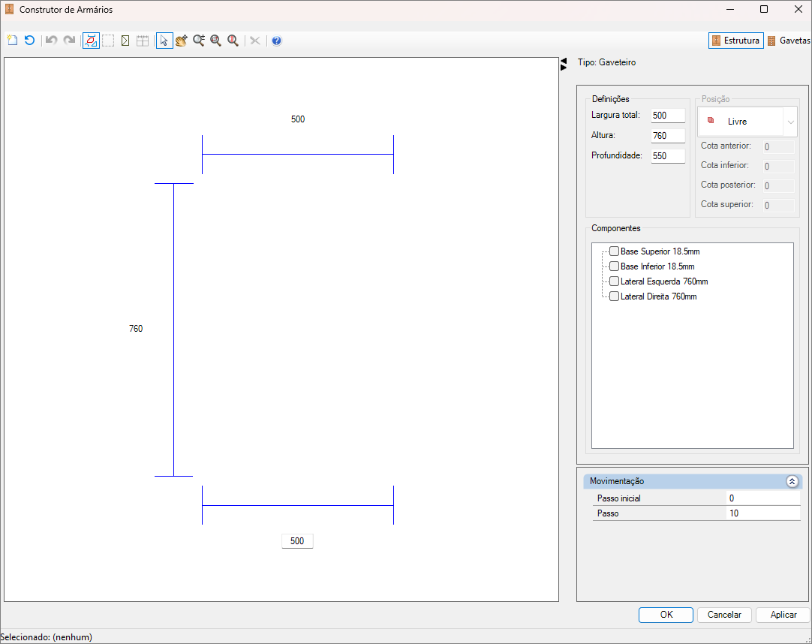The height and width of the screenshot is (644, 812).
Task: Toggle the show dimensions toolbar icon
Action: [x=91, y=41]
